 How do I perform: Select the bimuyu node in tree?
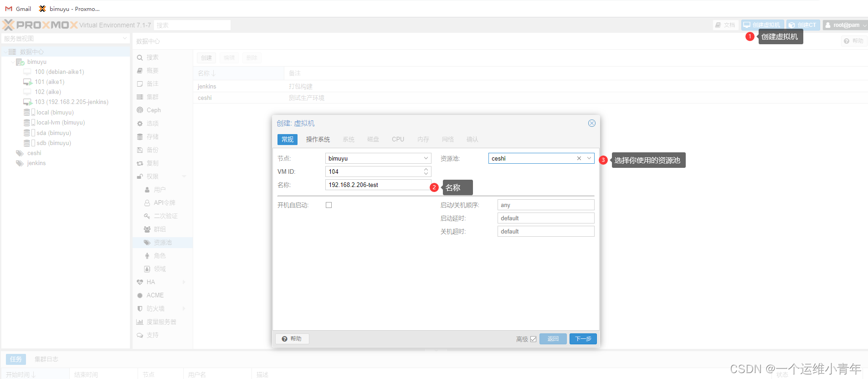[x=36, y=62]
